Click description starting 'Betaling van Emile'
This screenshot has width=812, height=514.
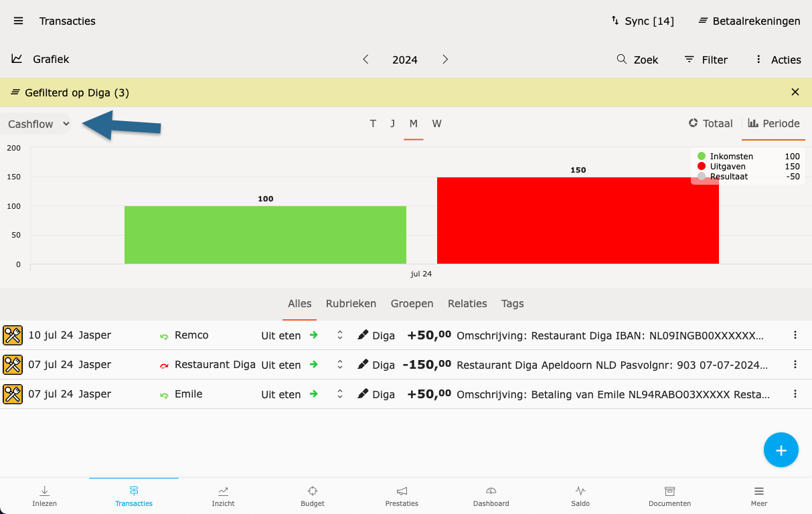tap(613, 394)
